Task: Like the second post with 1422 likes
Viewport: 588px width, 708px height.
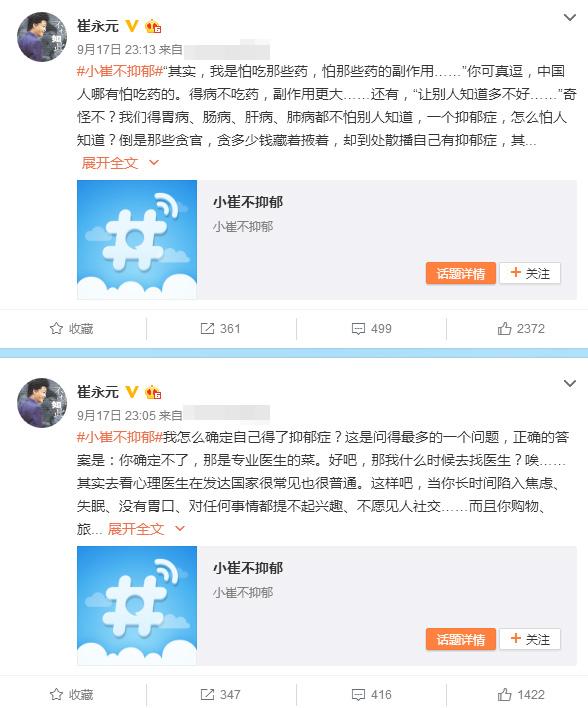Action: 521,694
